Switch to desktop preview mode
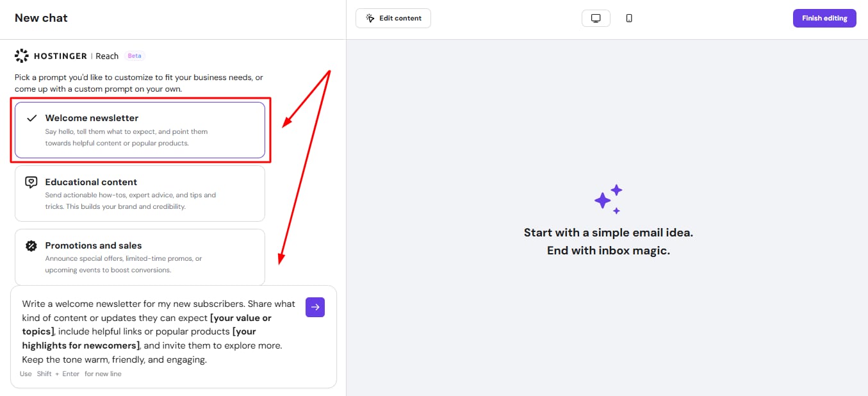 pyautogui.click(x=596, y=18)
